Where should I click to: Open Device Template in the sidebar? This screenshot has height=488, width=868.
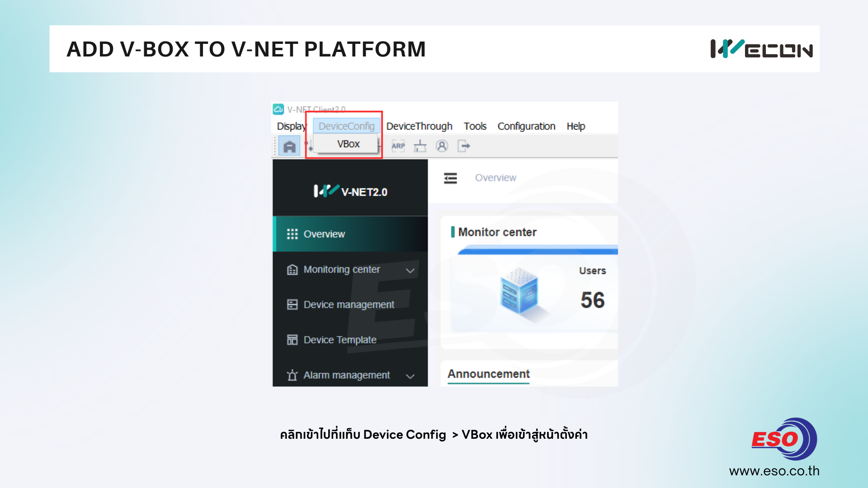(x=340, y=340)
